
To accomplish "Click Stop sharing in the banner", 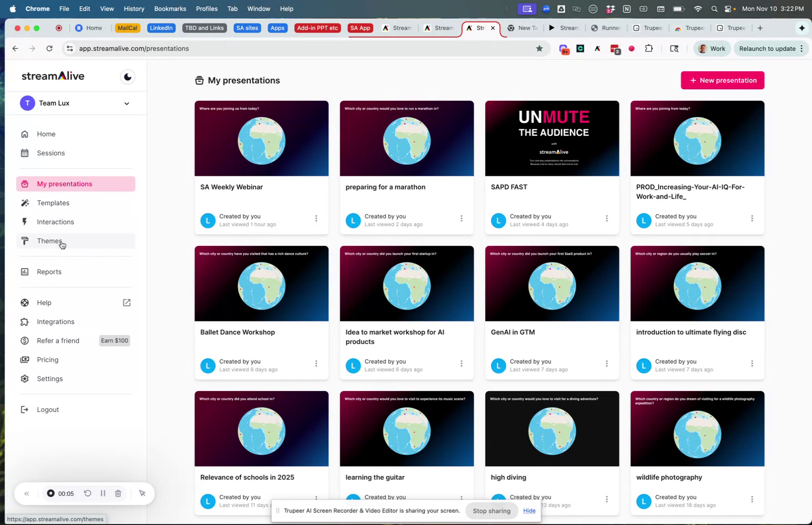I will click(491, 510).
